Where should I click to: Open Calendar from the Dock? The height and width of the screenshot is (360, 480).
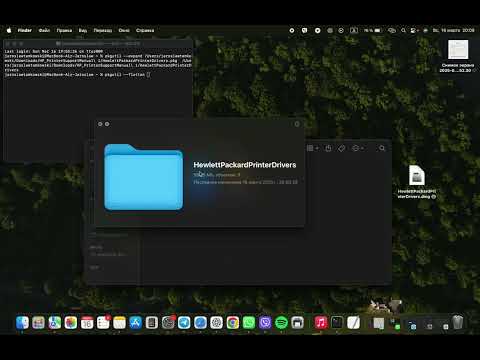[x=87, y=323]
